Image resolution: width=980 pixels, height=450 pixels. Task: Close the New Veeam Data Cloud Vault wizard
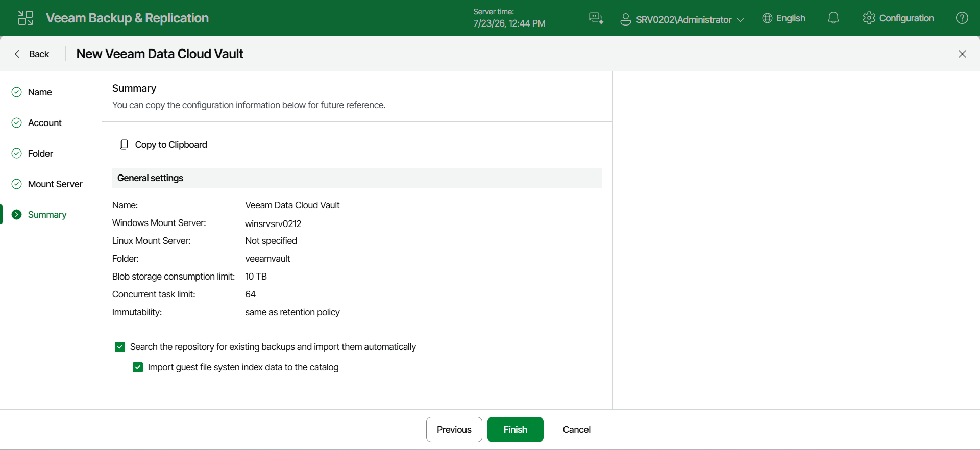pos(962,54)
